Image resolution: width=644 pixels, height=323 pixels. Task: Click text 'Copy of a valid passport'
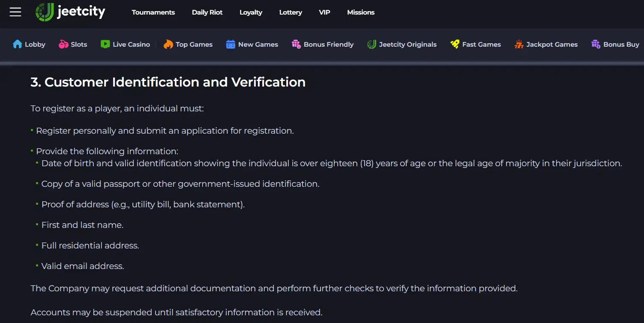point(90,184)
